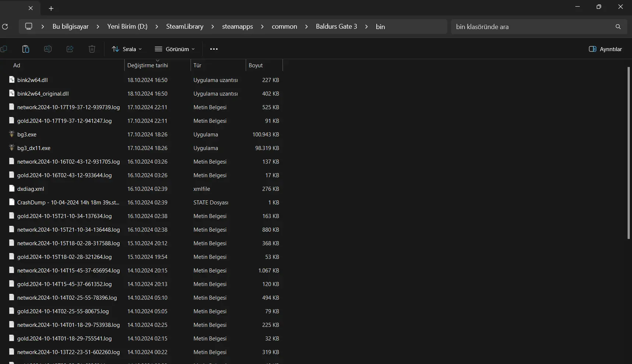
Task: Click the bink2w64_original.dll file icon
Action: tap(12, 93)
